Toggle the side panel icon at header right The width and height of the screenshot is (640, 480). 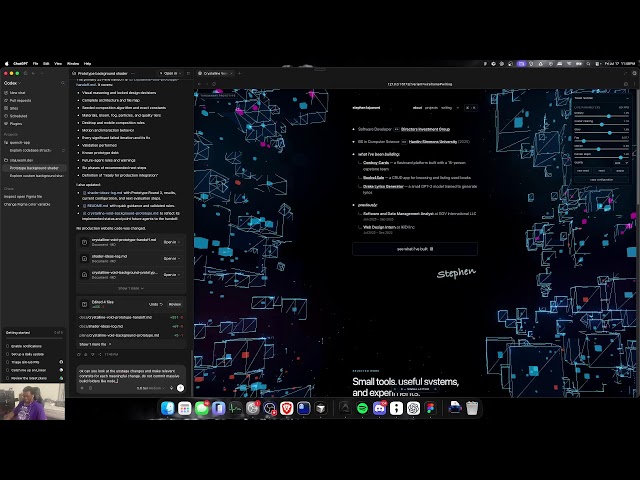pos(188,73)
